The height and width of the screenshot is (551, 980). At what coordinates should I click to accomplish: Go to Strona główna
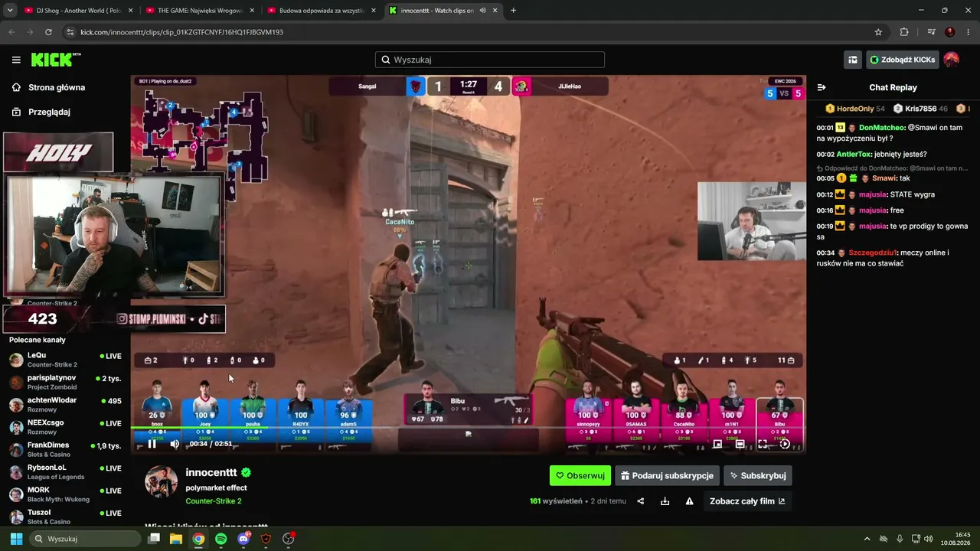point(57,87)
